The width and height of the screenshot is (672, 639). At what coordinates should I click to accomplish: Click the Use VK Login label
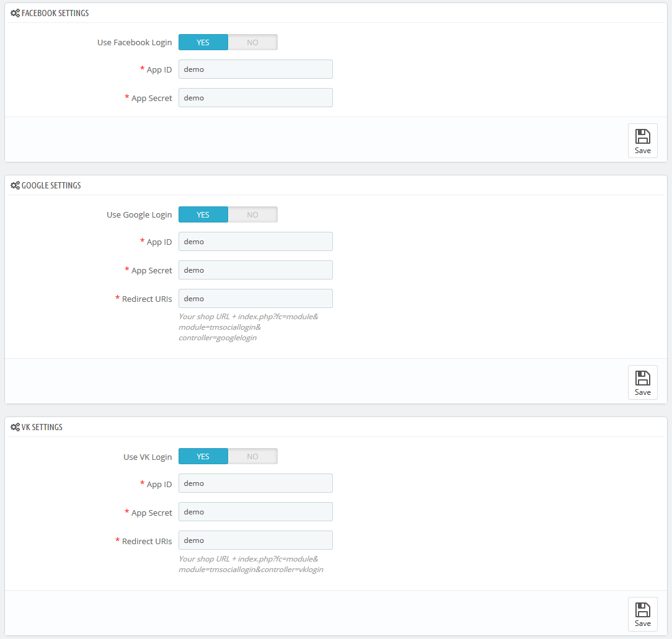[x=148, y=457]
